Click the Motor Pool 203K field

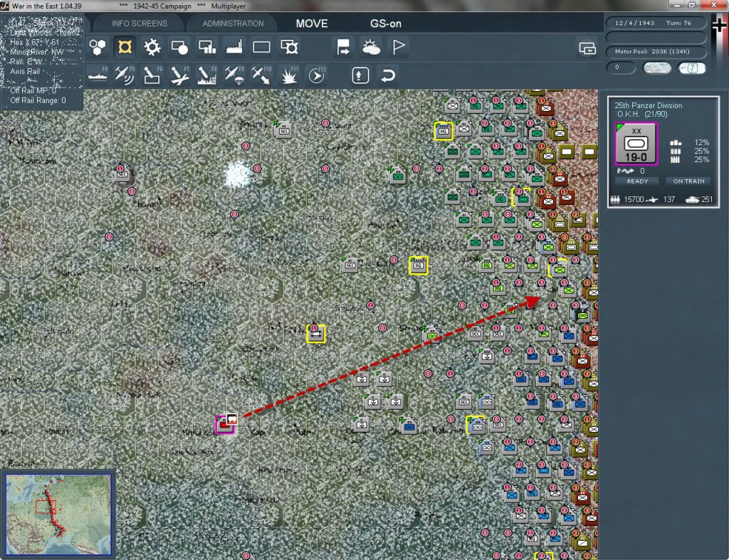tap(656, 51)
